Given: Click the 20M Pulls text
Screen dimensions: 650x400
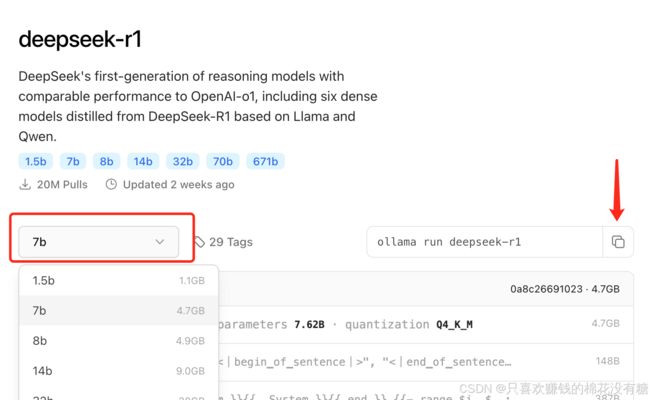Looking at the screenshot, I should 62,184.
